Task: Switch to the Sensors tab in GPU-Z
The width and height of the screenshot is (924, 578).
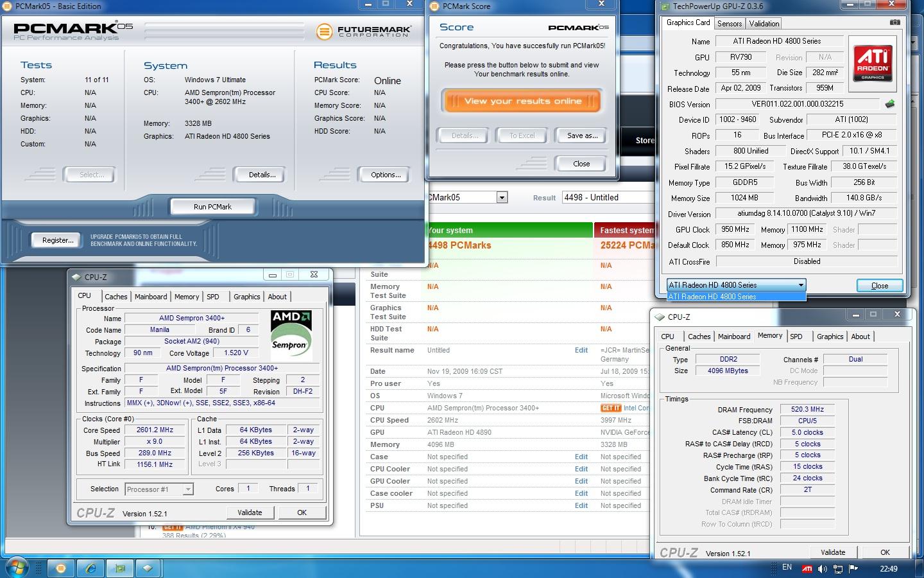Action: pyautogui.click(x=730, y=24)
